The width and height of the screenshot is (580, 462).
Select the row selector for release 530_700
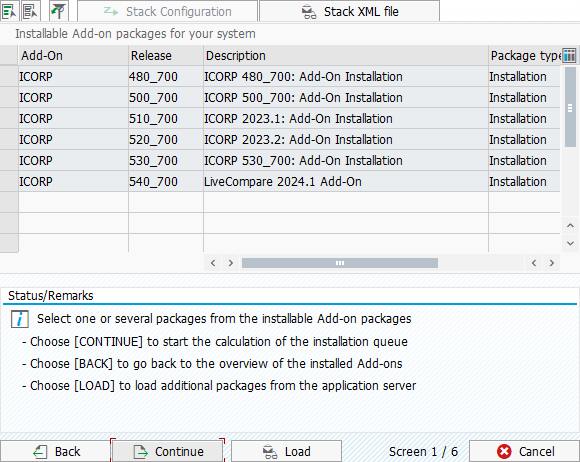click(x=9, y=161)
